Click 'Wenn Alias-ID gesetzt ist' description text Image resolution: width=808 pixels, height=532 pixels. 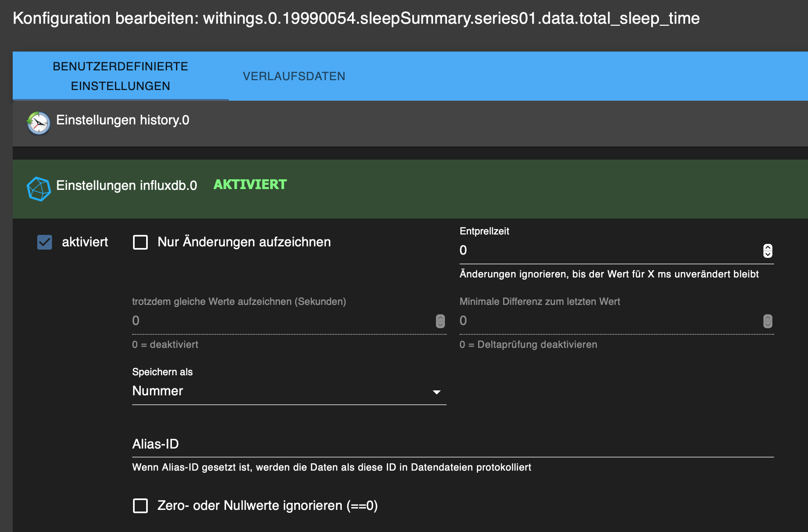click(332, 467)
